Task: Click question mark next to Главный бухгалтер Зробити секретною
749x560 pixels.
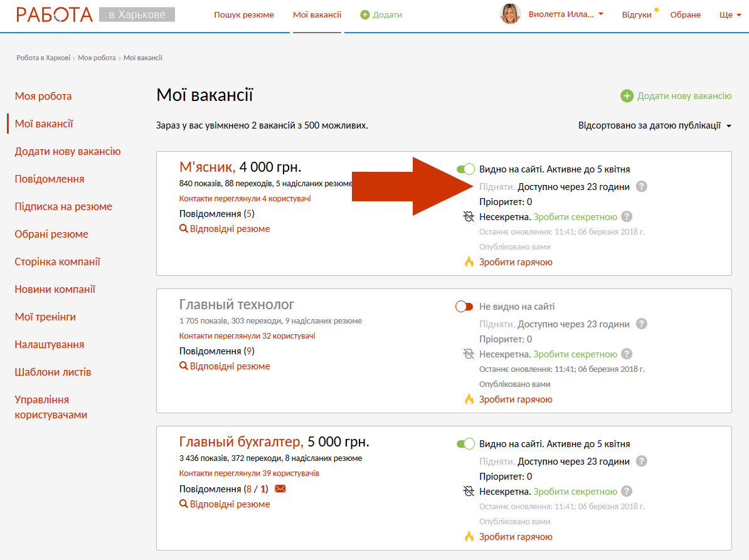Action: (627, 492)
